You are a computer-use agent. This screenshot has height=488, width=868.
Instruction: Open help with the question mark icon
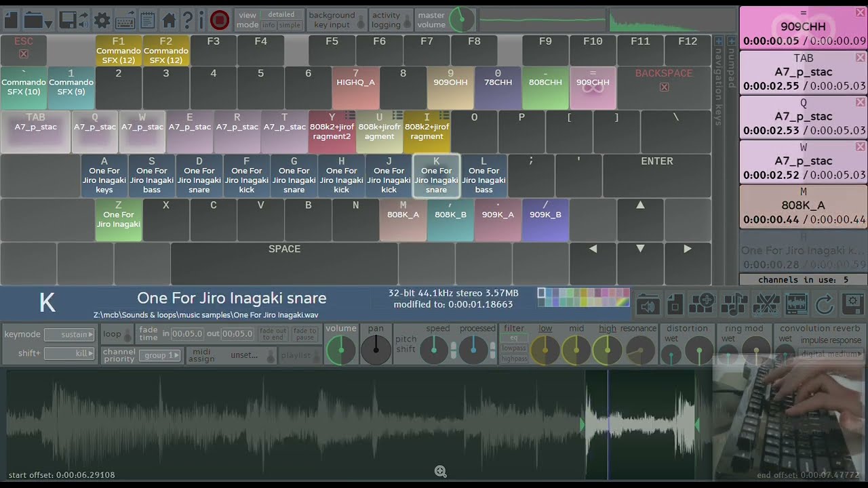188,20
